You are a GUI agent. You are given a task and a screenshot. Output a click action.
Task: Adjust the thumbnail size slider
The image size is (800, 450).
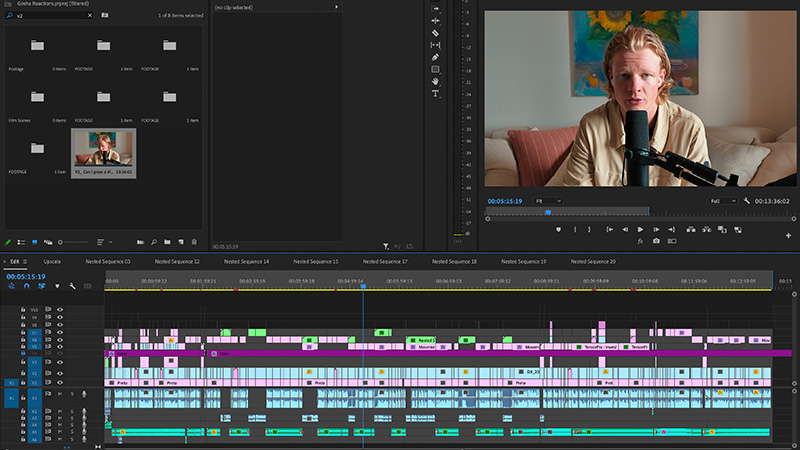tap(71, 242)
